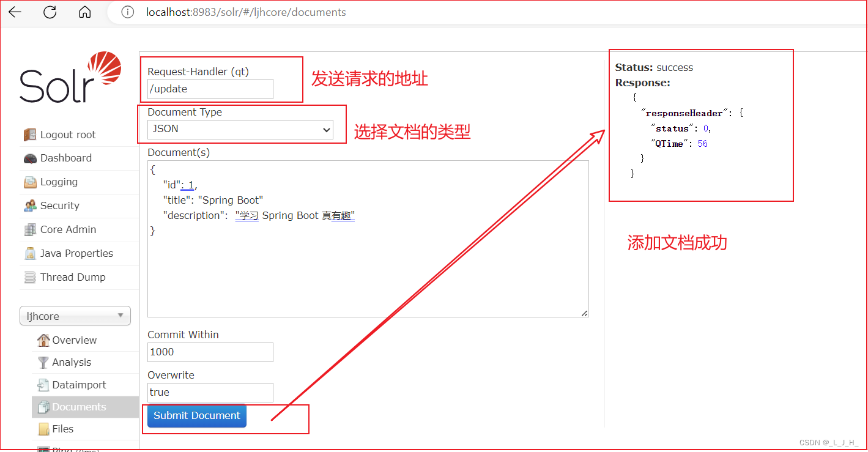The width and height of the screenshot is (868, 452).
Task: Click the site info icon in address bar
Action: coord(127,12)
